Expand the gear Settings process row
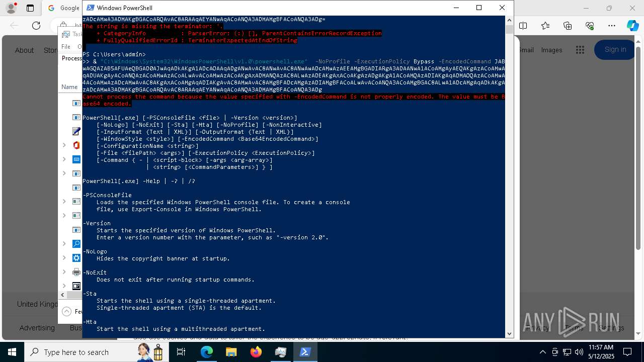The image size is (644, 362). [x=64, y=258]
